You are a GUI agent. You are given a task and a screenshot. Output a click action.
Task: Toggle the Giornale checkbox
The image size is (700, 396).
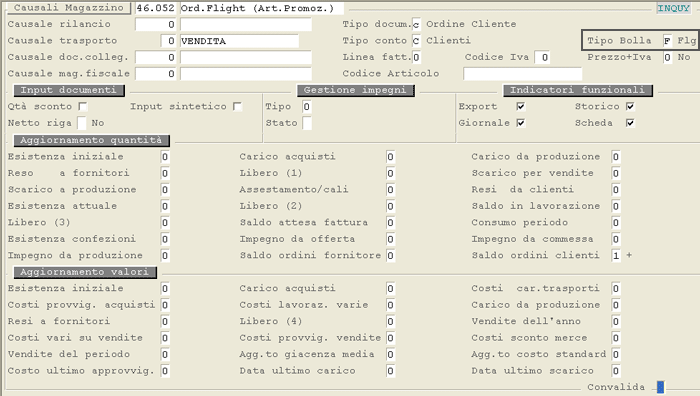coord(521,123)
